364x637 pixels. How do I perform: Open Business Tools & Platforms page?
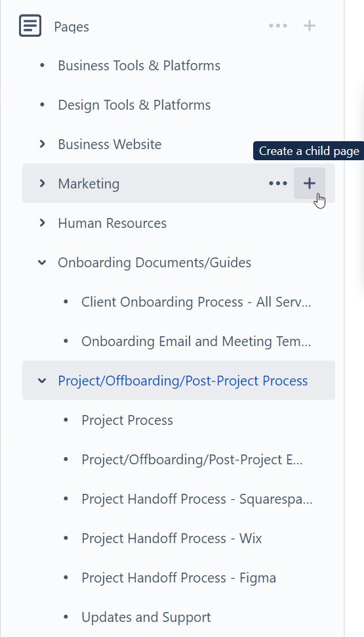click(139, 66)
